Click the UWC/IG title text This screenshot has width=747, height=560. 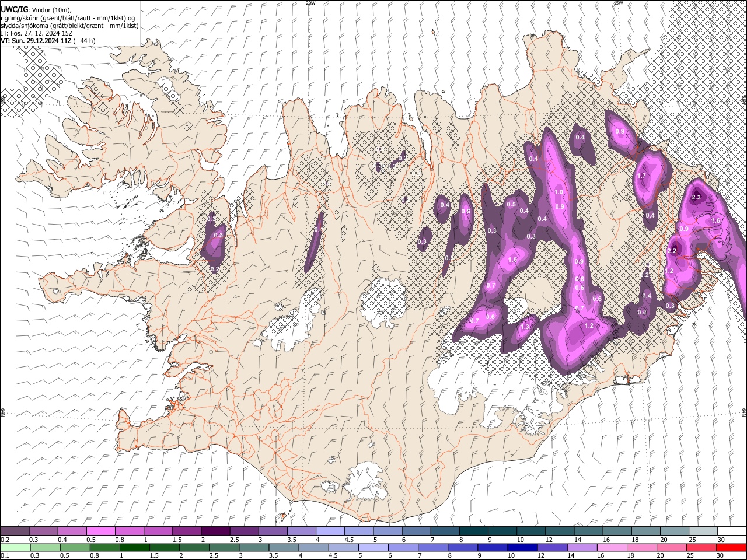click(14, 10)
